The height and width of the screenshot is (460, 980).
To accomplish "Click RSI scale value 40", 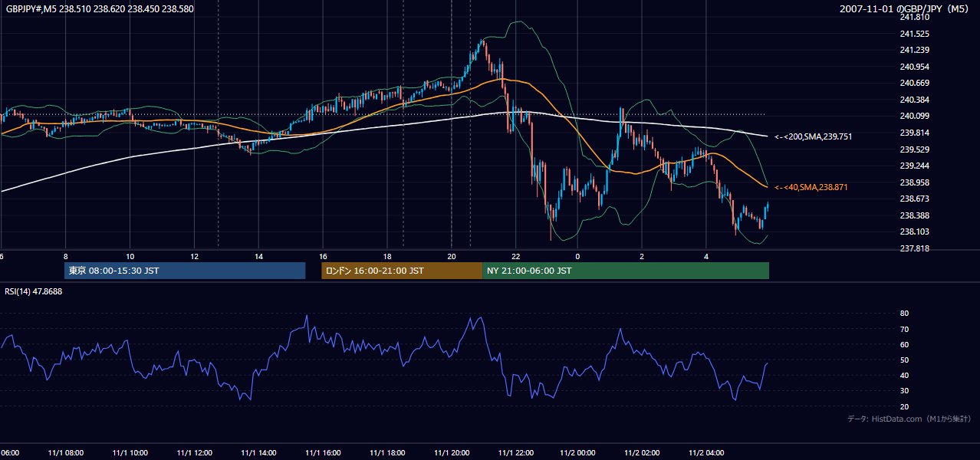I will pyautogui.click(x=904, y=375).
